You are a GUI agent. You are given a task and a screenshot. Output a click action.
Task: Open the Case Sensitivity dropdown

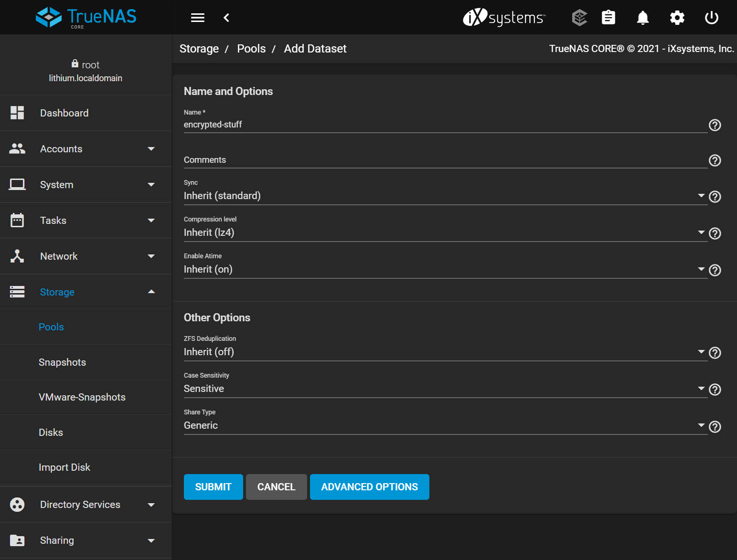coord(445,389)
